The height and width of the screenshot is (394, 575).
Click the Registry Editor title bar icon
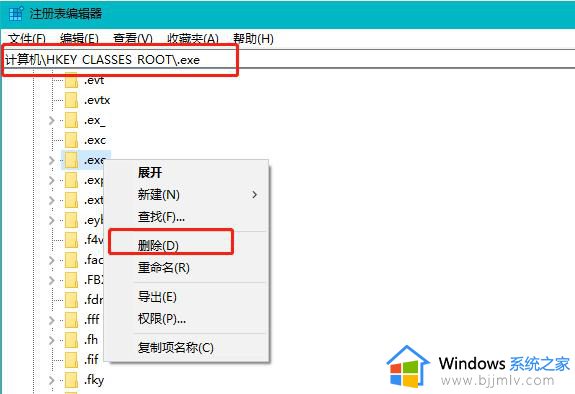pos(16,14)
